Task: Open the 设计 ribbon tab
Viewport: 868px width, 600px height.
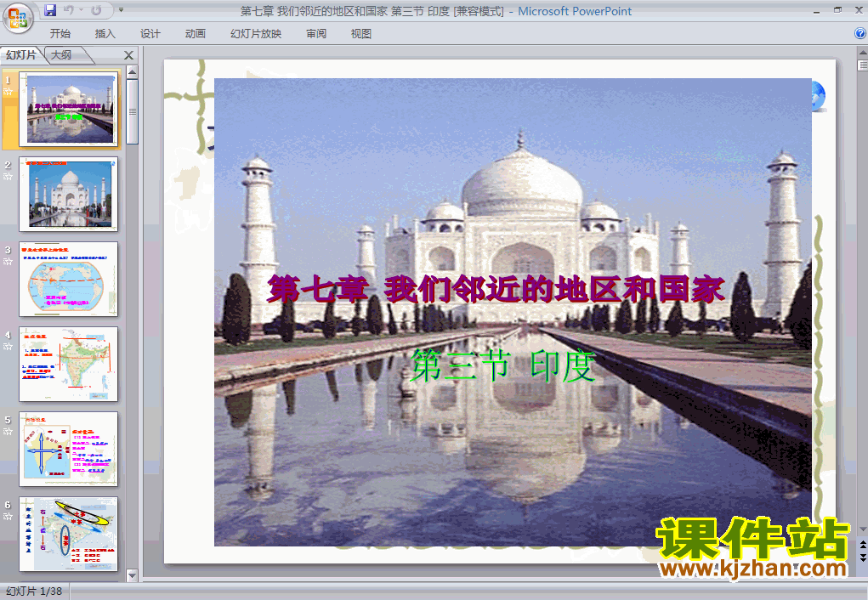Action: point(150,34)
